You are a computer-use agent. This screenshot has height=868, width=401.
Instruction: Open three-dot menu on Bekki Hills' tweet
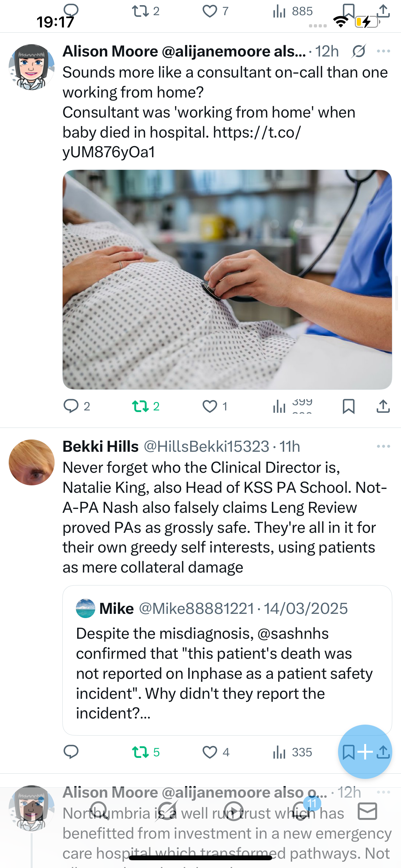384,447
